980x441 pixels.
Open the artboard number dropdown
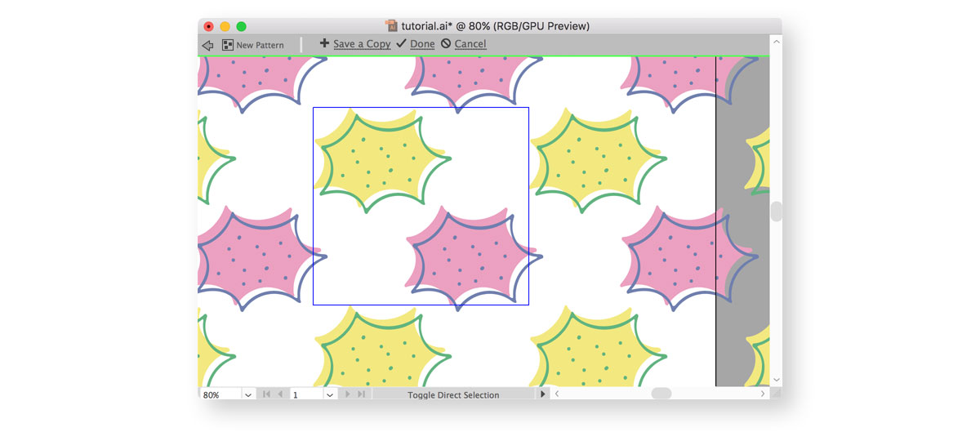click(x=330, y=394)
